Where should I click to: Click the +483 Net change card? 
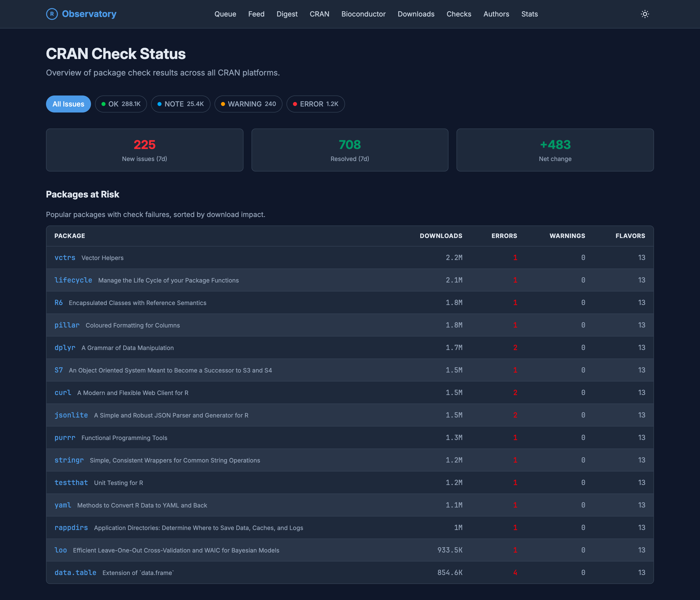(x=555, y=150)
